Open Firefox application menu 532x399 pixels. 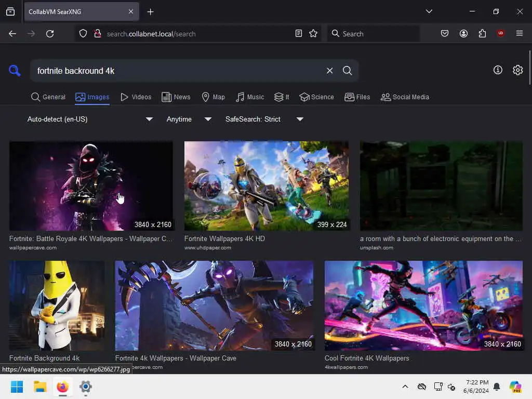519,33
